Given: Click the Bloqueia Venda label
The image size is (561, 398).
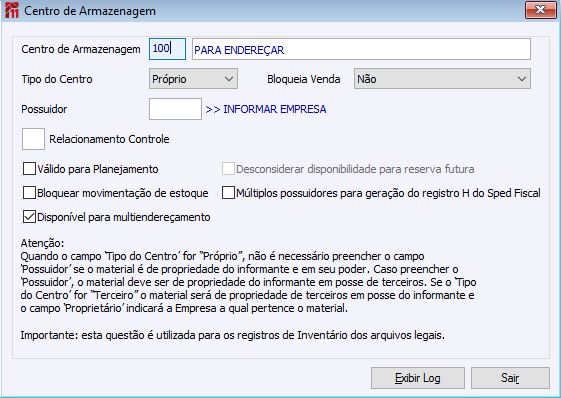Looking at the screenshot, I should pyautogui.click(x=303, y=79).
